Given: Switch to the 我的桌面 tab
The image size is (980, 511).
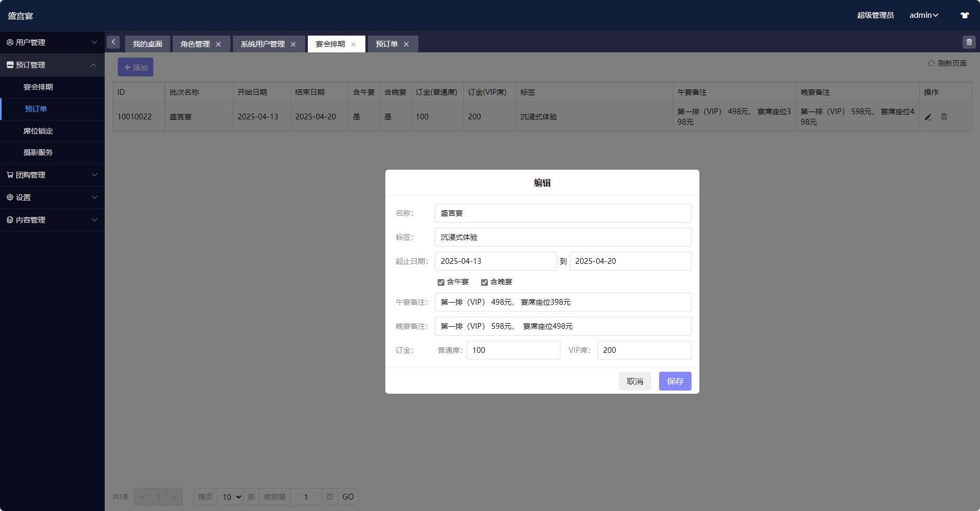Looking at the screenshot, I should [147, 45].
